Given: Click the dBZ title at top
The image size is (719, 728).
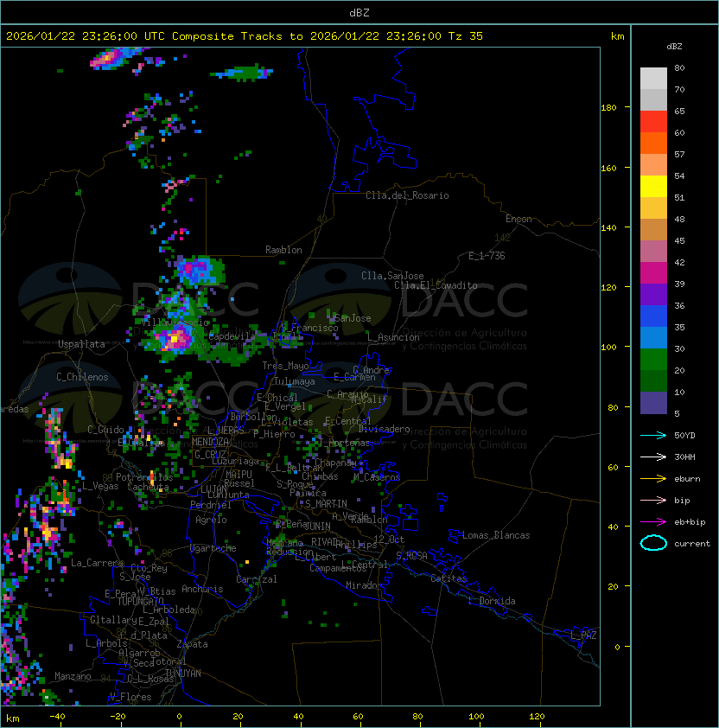Looking at the screenshot, I should click(x=359, y=12).
